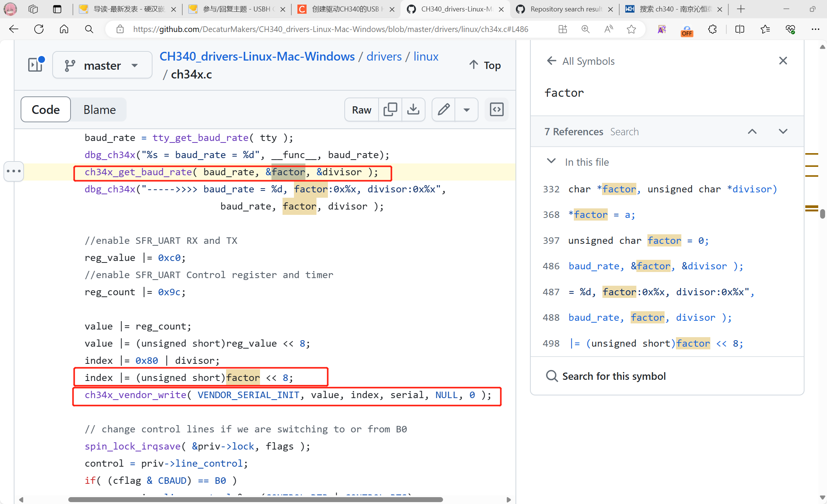827x504 pixels.
Task: Open the QR/apps grid icon in address bar
Action: tap(563, 29)
